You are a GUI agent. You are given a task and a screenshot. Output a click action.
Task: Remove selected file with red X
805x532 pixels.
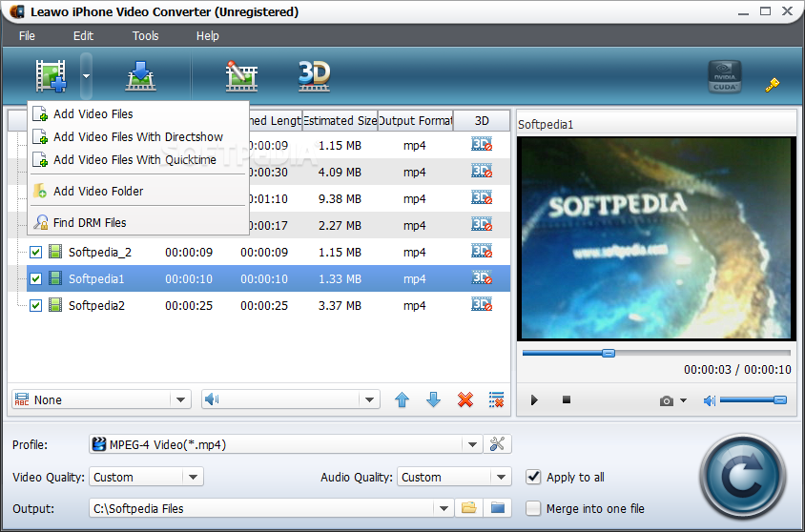(465, 399)
